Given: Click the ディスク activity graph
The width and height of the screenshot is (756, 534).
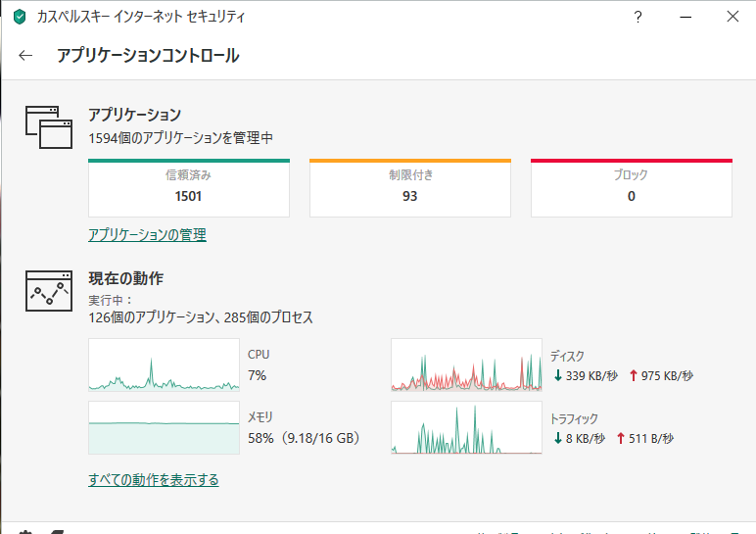Looking at the screenshot, I should coord(466,364).
